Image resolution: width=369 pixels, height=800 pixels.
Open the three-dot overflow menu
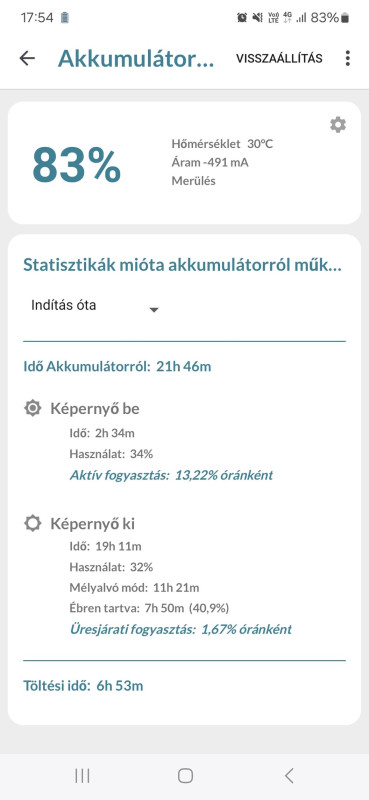coord(348,58)
